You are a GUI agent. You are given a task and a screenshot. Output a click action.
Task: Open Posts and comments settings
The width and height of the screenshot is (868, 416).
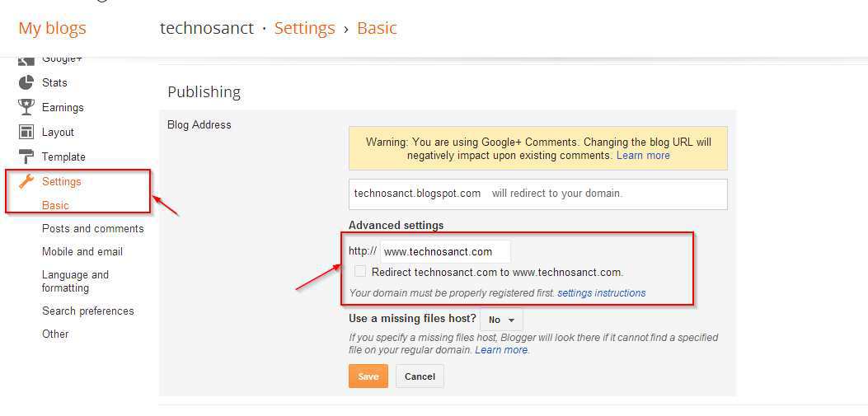pos(93,228)
